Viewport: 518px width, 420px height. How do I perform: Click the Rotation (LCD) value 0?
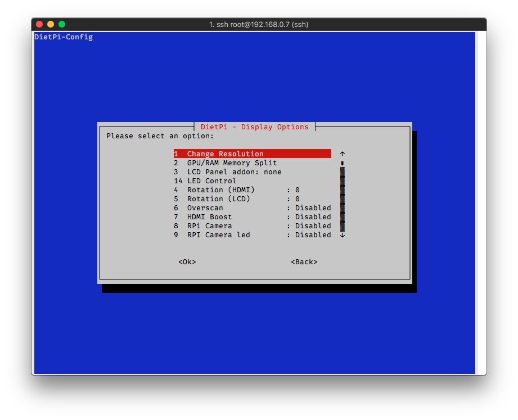(298, 199)
